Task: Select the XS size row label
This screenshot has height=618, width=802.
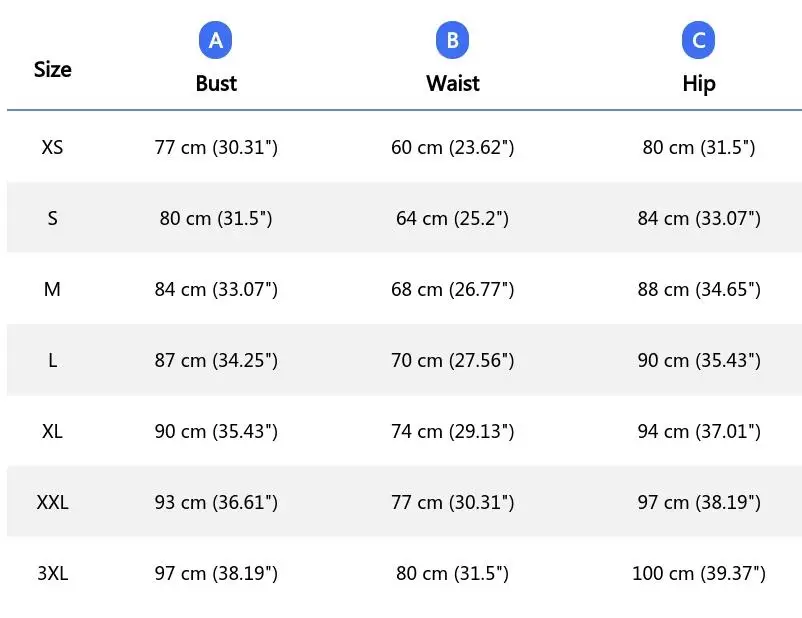Action: (x=52, y=147)
